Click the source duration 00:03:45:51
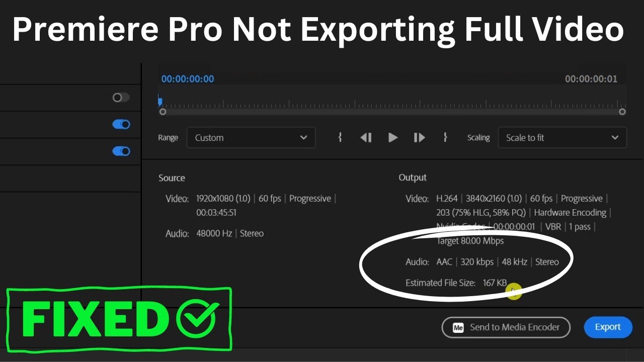This screenshot has width=644, height=362. click(x=216, y=213)
